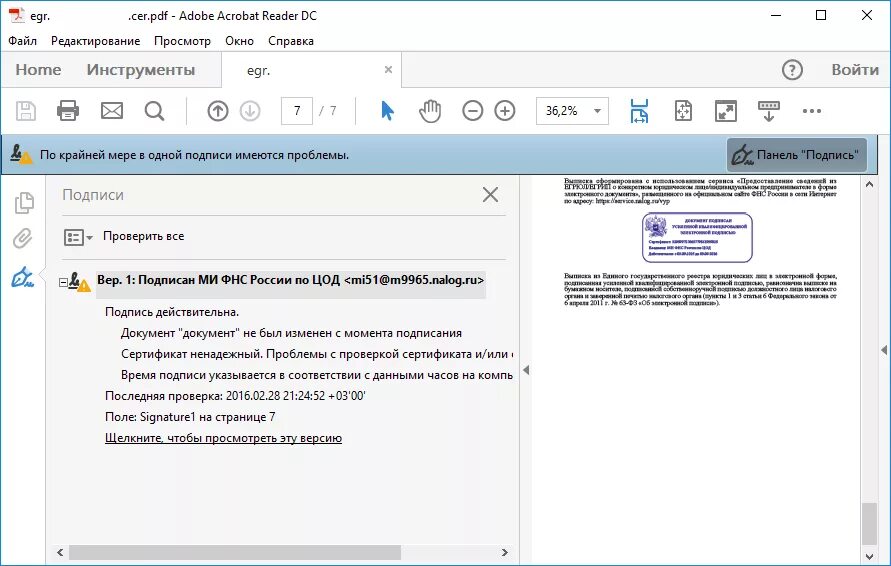Select line Сертификат ненадежный

(x=317, y=354)
